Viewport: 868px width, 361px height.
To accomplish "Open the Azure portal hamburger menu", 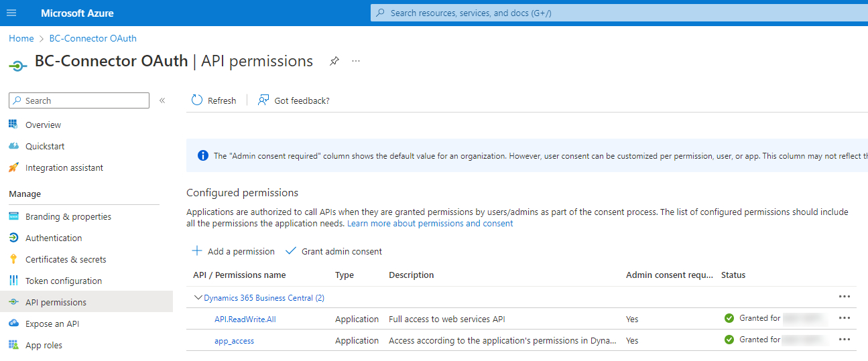I will (11, 13).
